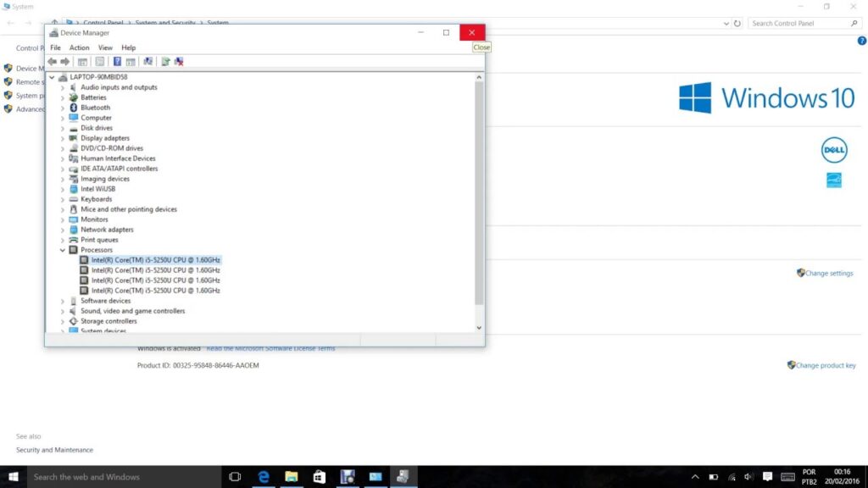Image resolution: width=868 pixels, height=488 pixels.
Task: Click the Show/Hide Action Pane toolbar icon
Action: point(131,61)
